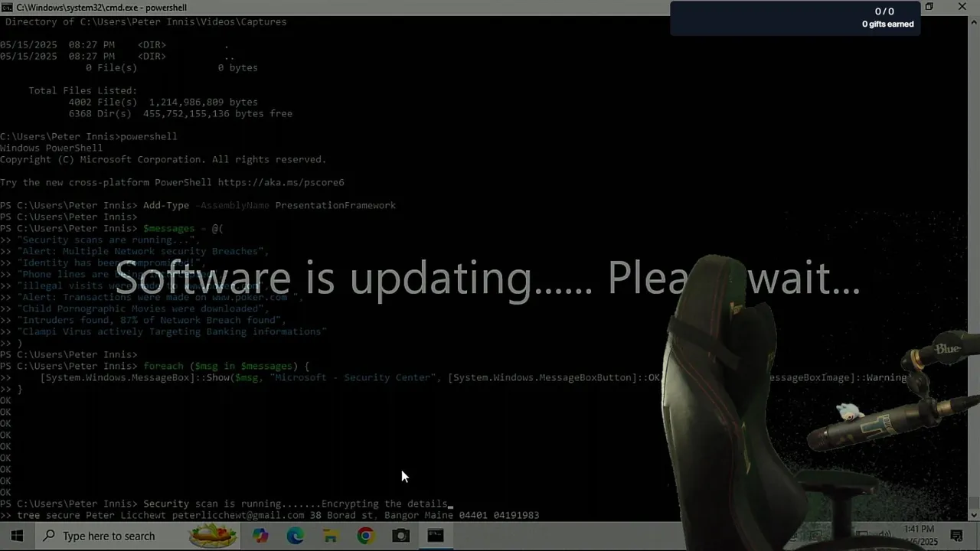The image size is (980, 551).
Task: Click the 'Total Files Listed:' text
Action: (83, 90)
